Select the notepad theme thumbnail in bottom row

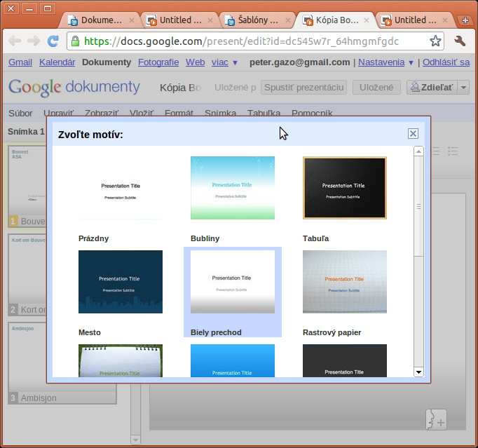(x=121, y=361)
